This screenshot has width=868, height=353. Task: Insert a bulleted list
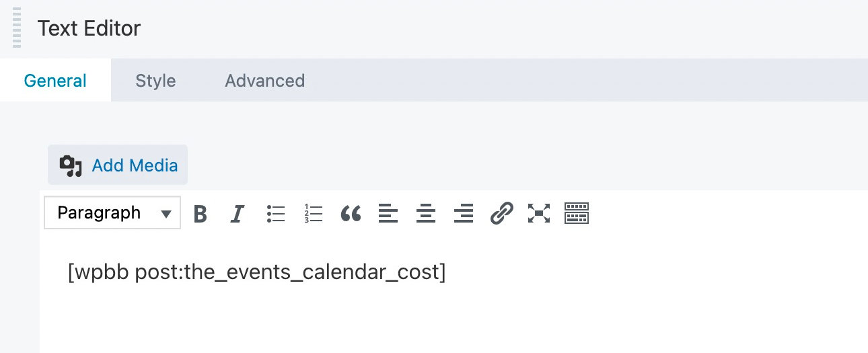point(276,214)
